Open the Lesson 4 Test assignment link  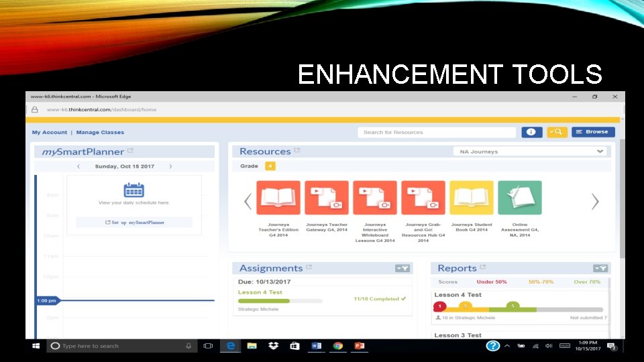point(260,292)
